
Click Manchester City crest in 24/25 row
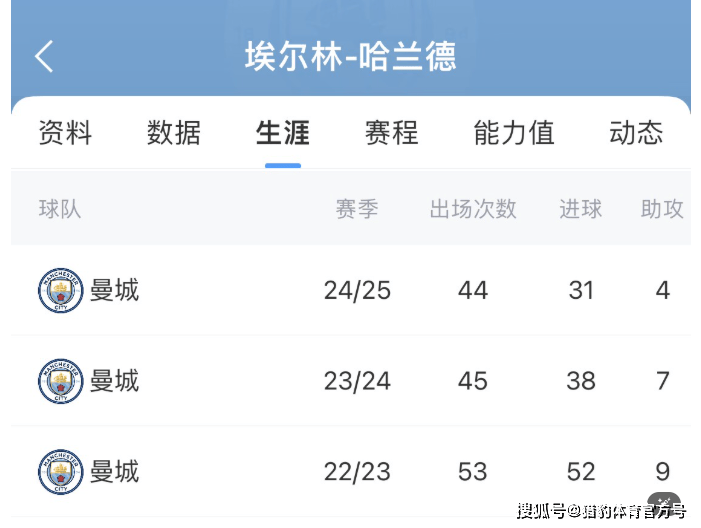click(x=61, y=290)
